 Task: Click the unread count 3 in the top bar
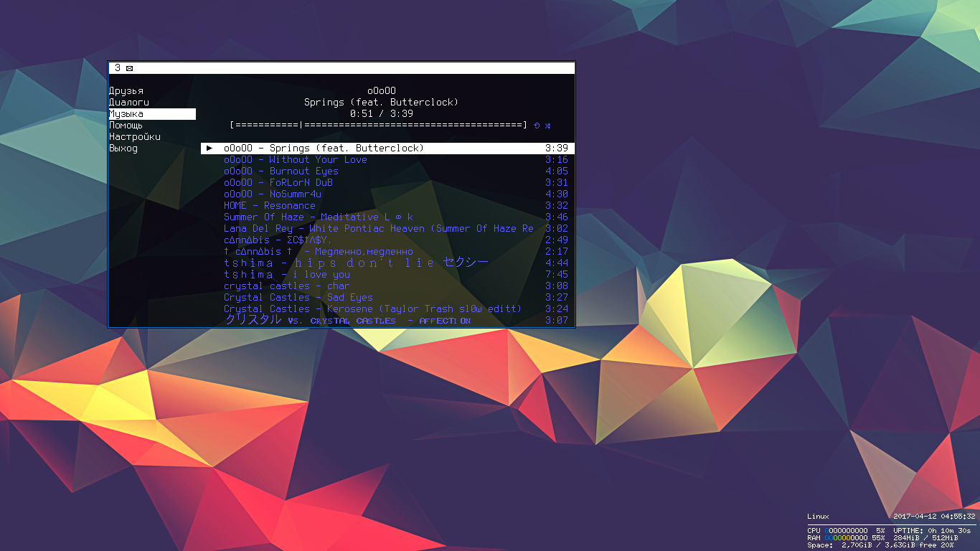118,68
